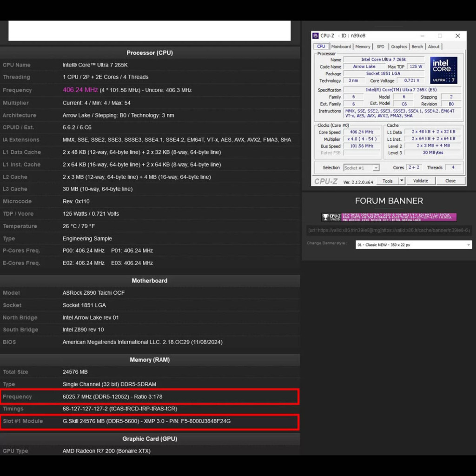Open the Change Banner style dropdown
This screenshot has width=476, height=476.
pos(413,245)
